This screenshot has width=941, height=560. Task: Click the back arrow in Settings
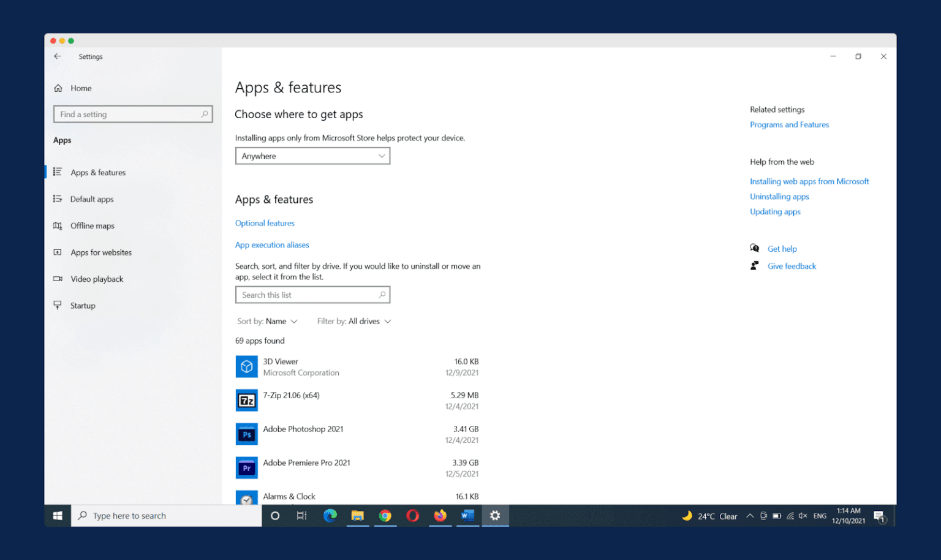click(x=57, y=56)
